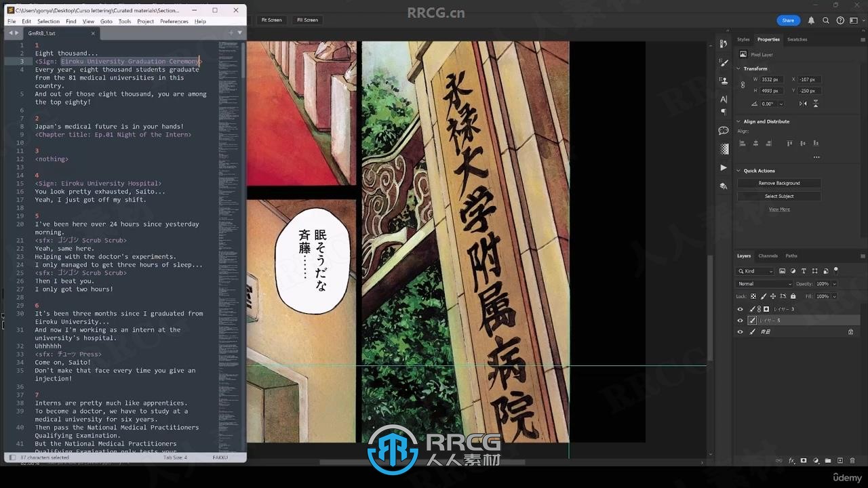Open Sublime Text Selection menu
Image resolution: width=868 pixels, height=488 pixels.
tap(48, 21)
